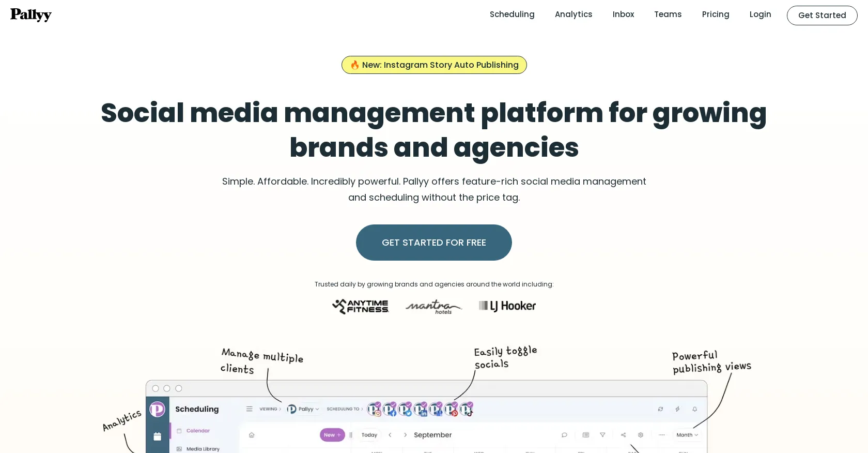Image resolution: width=868 pixels, height=453 pixels.
Task: Click the home icon in calendar toolbar
Action: 252,435
